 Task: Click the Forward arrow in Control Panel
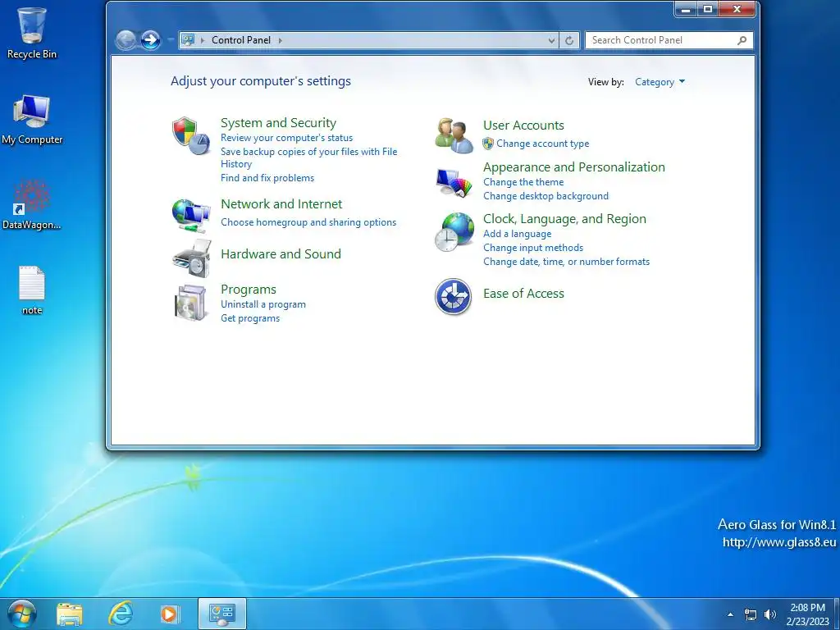151,40
